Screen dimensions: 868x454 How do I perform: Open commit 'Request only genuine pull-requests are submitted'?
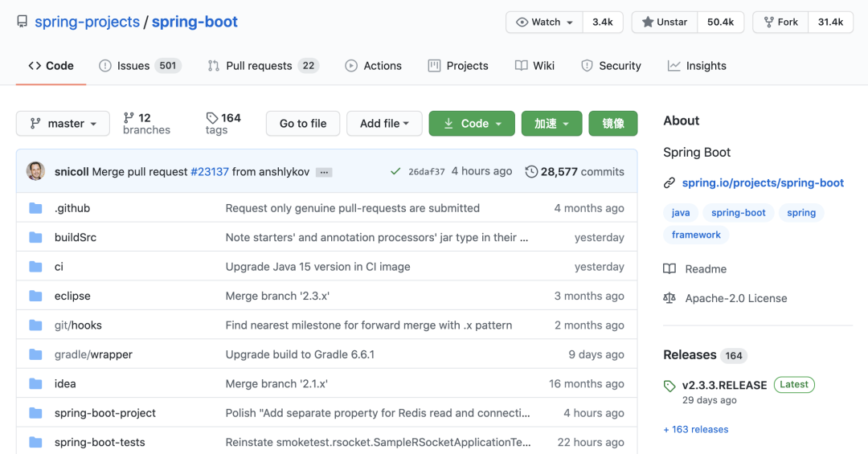[353, 208]
